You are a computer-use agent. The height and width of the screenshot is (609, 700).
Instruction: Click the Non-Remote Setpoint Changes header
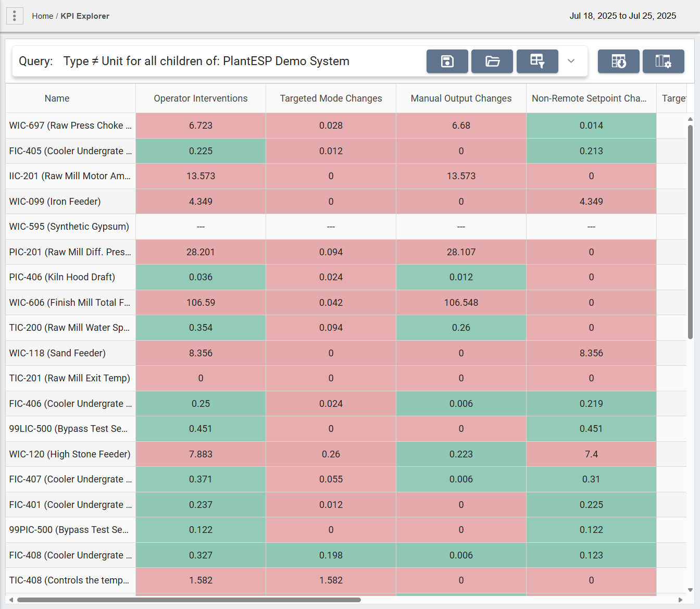592,98
